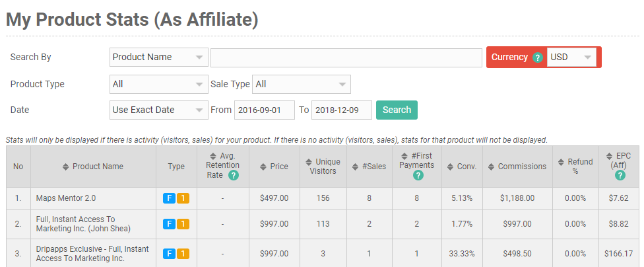Click help icon under #First Payments header
The width and height of the screenshot is (644, 267).
click(x=418, y=176)
